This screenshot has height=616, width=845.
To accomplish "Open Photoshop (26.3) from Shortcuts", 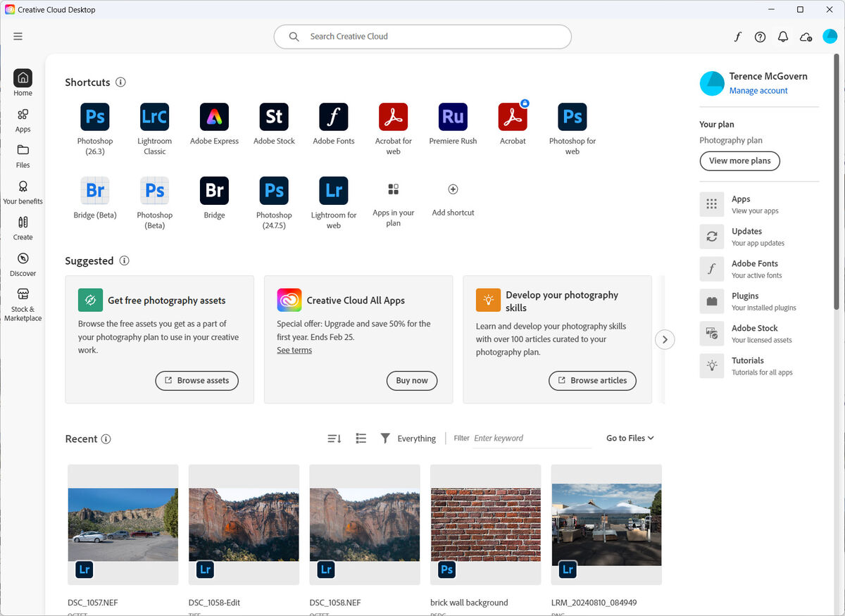I will tap(94, 116).
